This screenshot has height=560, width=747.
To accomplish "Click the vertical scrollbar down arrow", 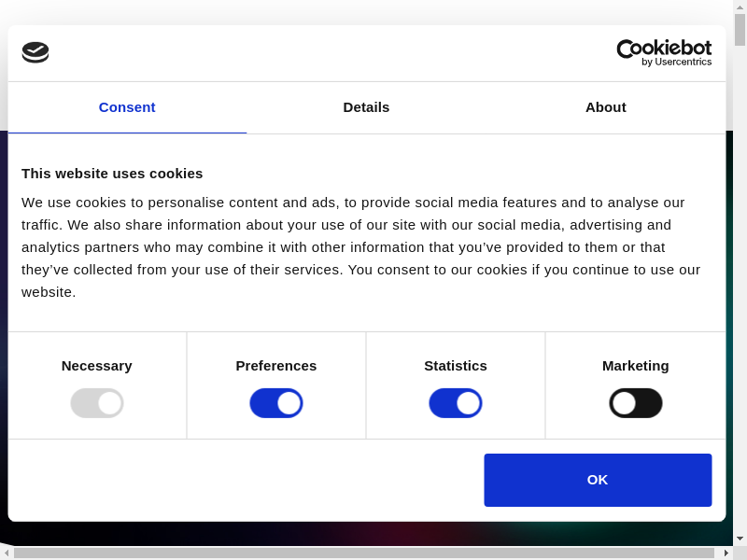I will point(740,539).
